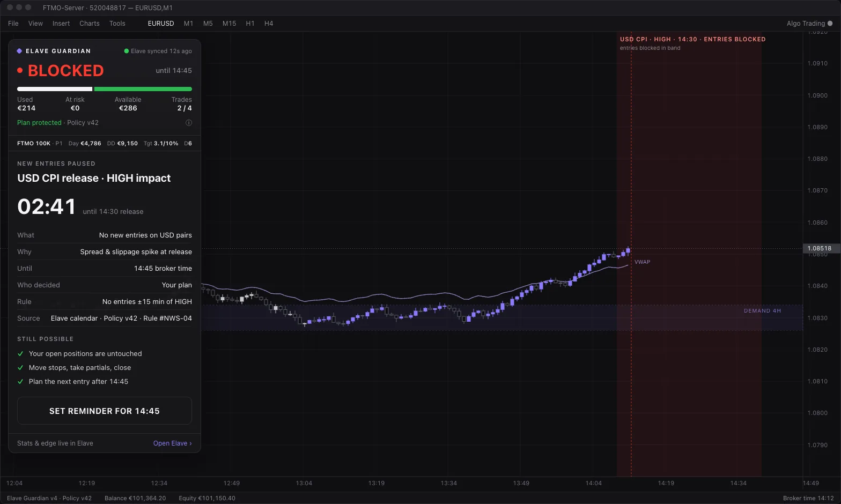The image size is (841, 504).
Task: Click the Available €286 value
Action: (128, 108)
